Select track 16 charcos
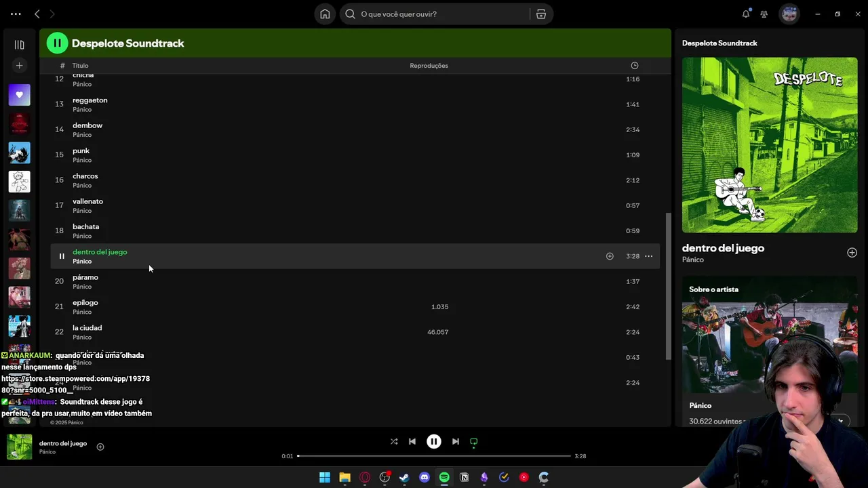The height and width of the screenshot is (488, 868). click(x=355, y=180)
